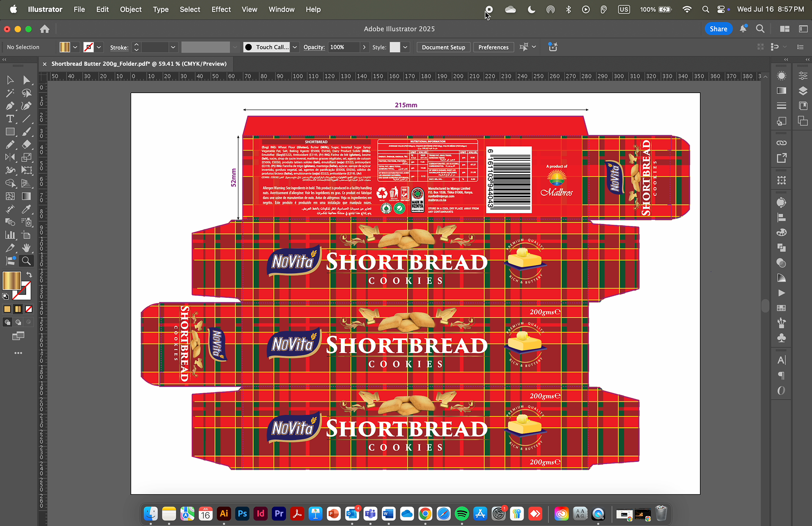
Task: Select the Hand tool
Action: pos(26,248)
